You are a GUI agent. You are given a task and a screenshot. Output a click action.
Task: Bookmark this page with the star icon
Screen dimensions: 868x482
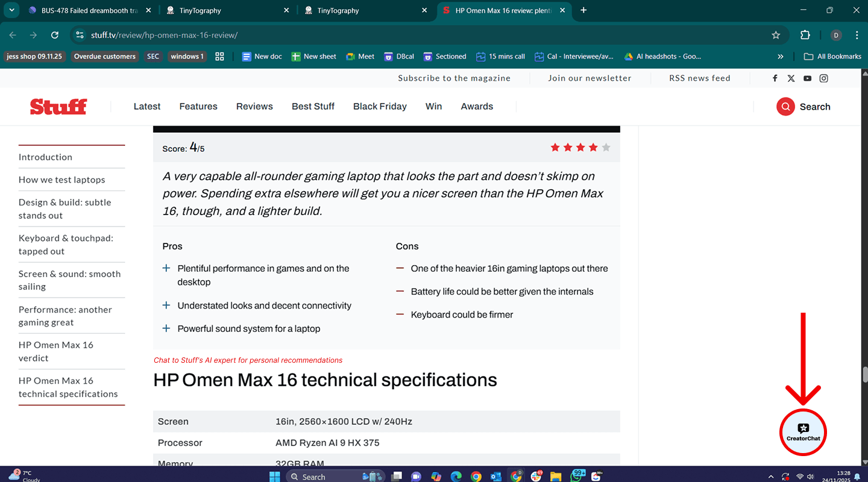776,35
